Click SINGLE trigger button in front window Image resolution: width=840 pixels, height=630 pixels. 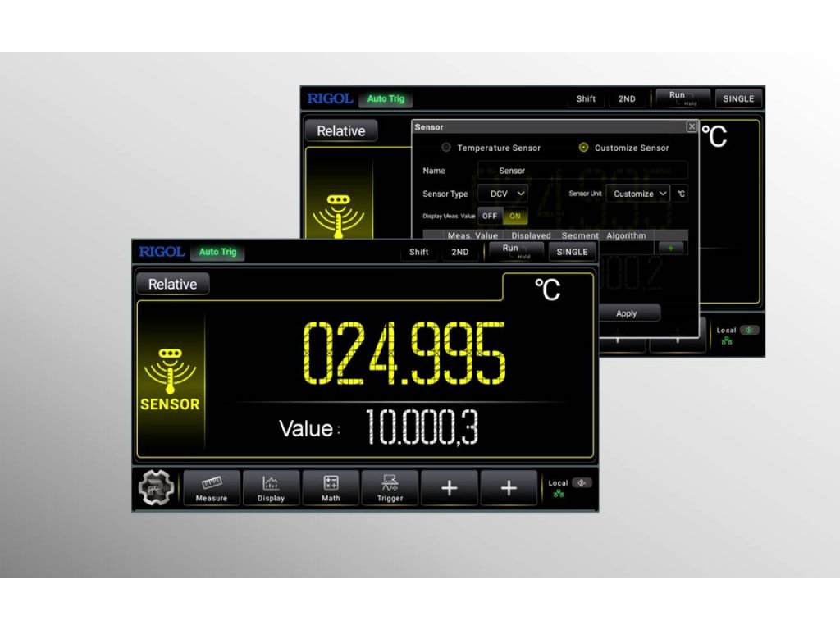(x=572, y=252)
